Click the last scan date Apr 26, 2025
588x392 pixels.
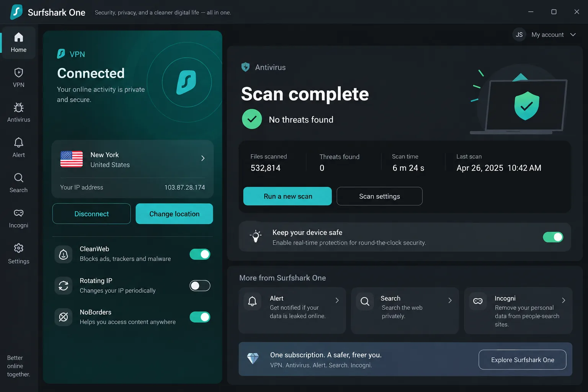[480, 168]
